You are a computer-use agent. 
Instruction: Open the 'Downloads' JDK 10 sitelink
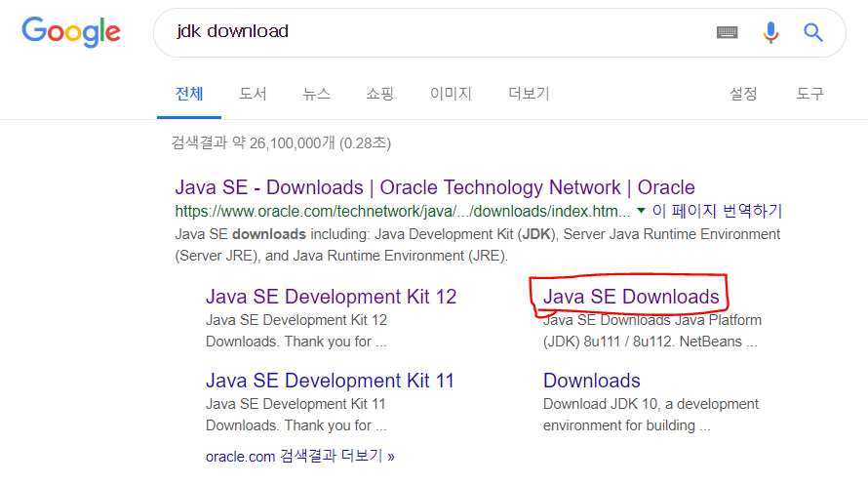pos(592,381)
